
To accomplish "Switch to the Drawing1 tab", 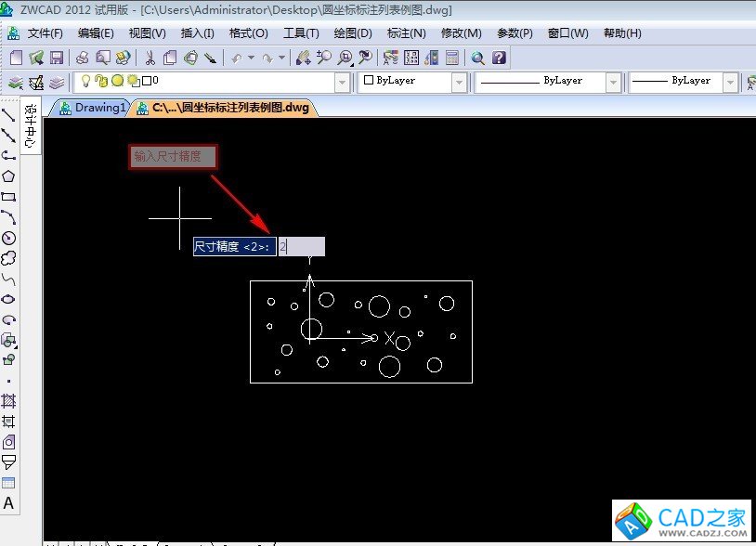I will click(91, 108).
